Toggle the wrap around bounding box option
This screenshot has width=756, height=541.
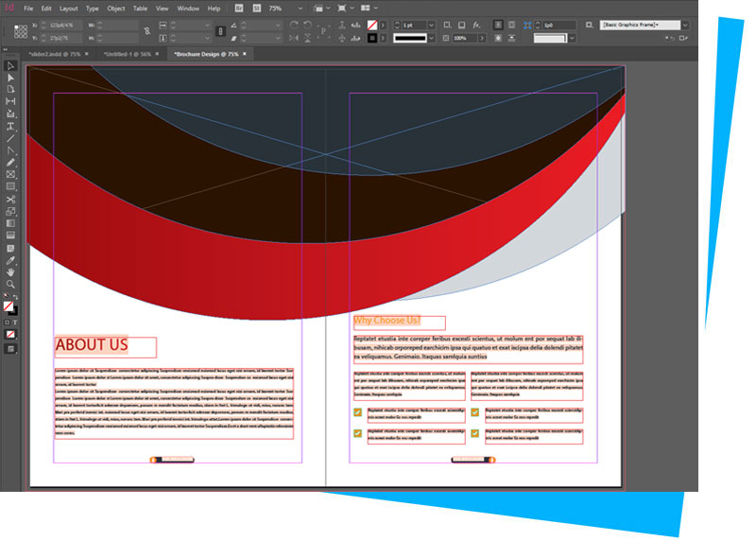pyautogui.click(x=511, y=25)
